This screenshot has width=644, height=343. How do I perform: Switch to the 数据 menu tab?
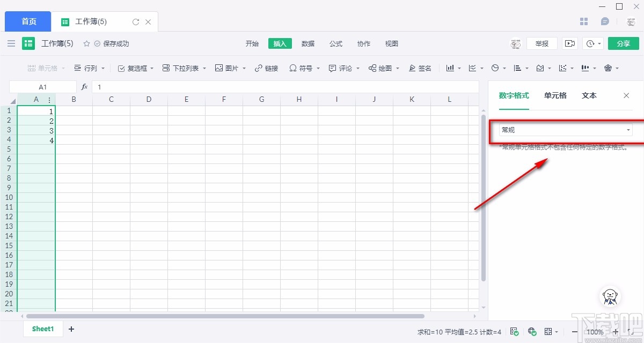pyautogui.click(x=308, y=43)
